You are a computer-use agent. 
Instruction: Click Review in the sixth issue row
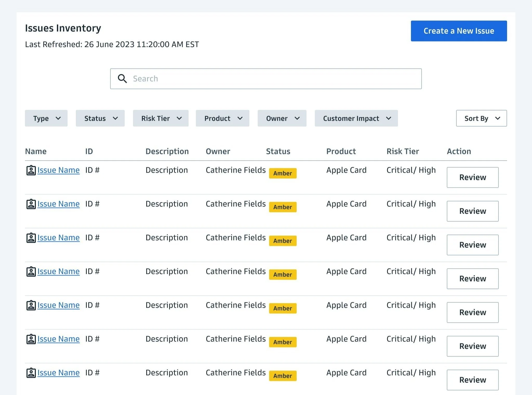(x=473, y=346)
